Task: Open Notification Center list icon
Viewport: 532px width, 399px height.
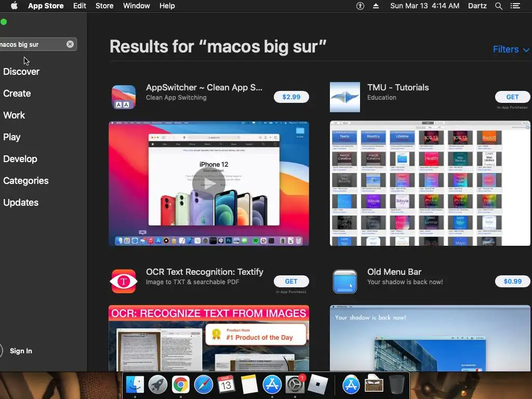Action: [515, 6]
